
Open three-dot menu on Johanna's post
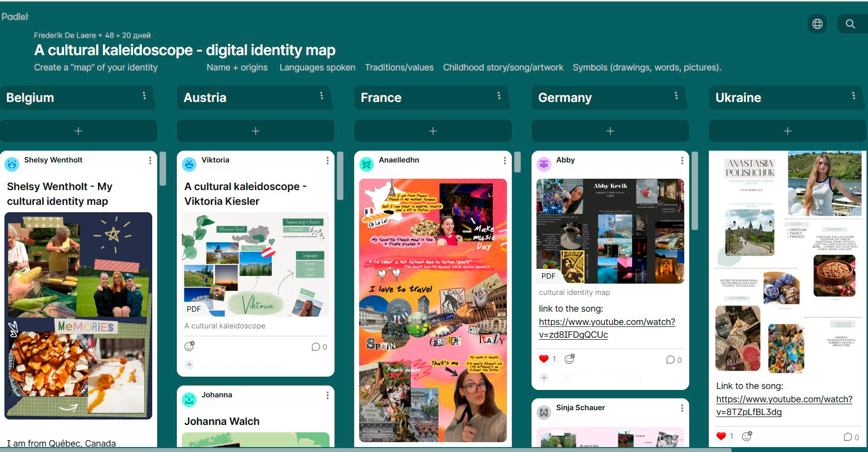pos(327,395)
